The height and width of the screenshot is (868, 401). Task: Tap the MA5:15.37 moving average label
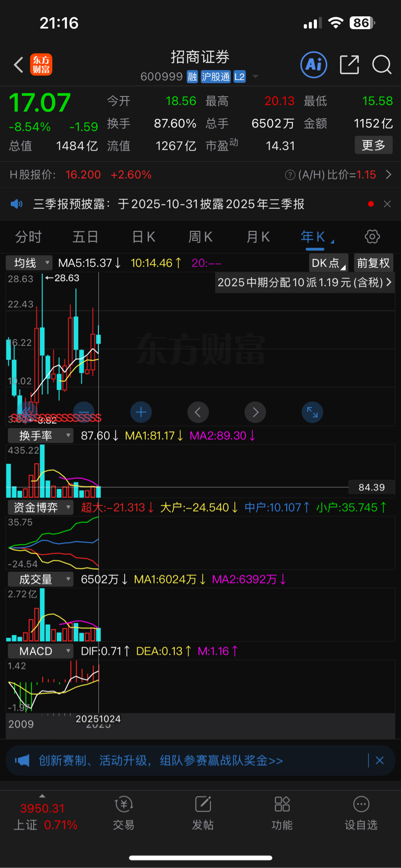(89, 263)
